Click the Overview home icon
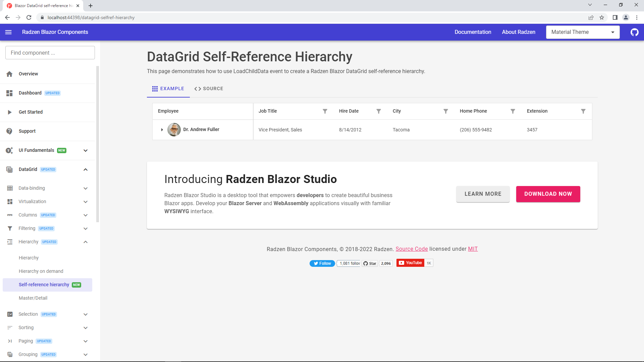Image resolution: width=644 pixels, height=362 pixels. (x=9, y=74)
